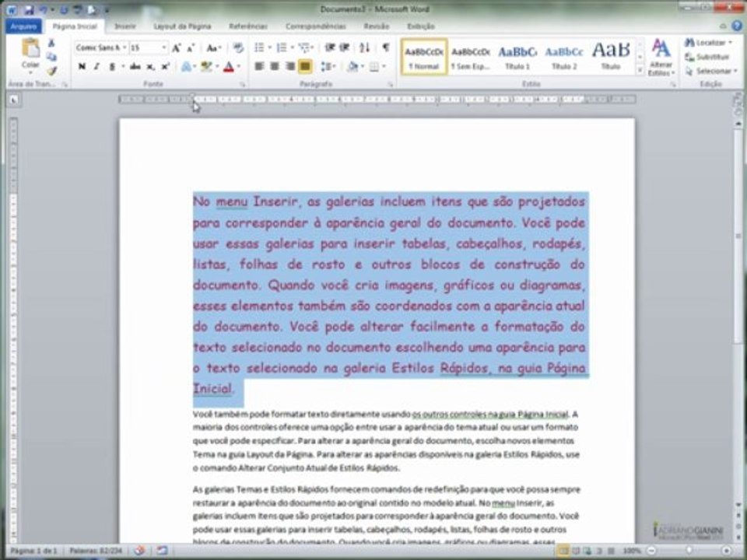Open the line spacing dropdown
Image resolution: width=747 pixels, height=560 pixels.
tap(328, 67)
